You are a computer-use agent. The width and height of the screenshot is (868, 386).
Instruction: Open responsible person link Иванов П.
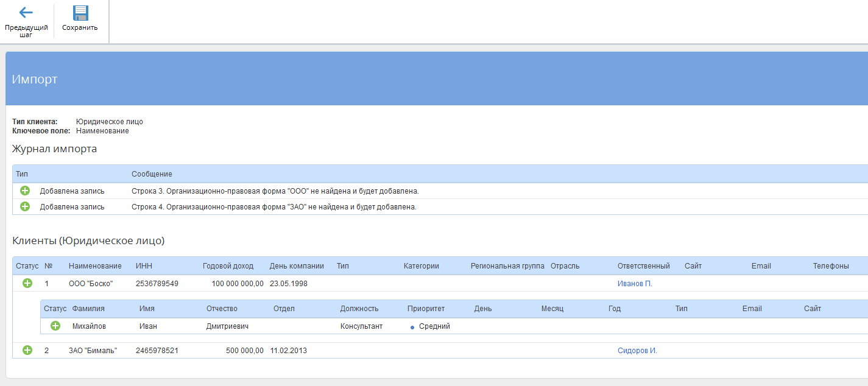click(635, 284)
